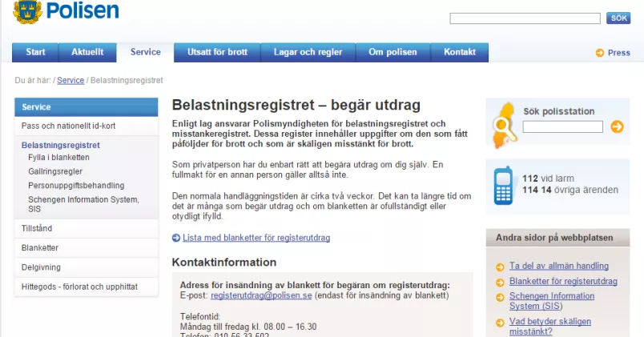Open Hittegods - förlorat och upphittat
The height and width of the screenshot is (337, 644).
point(87,287)
